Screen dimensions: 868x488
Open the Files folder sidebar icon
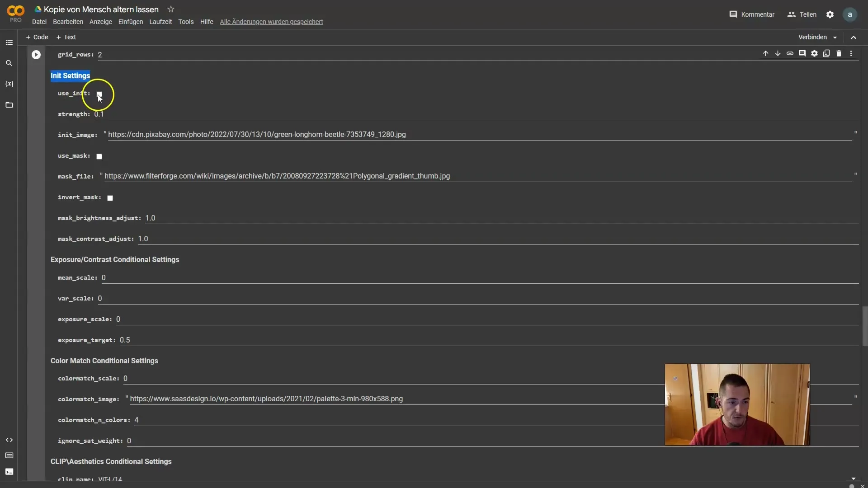[x=9, y=105]
